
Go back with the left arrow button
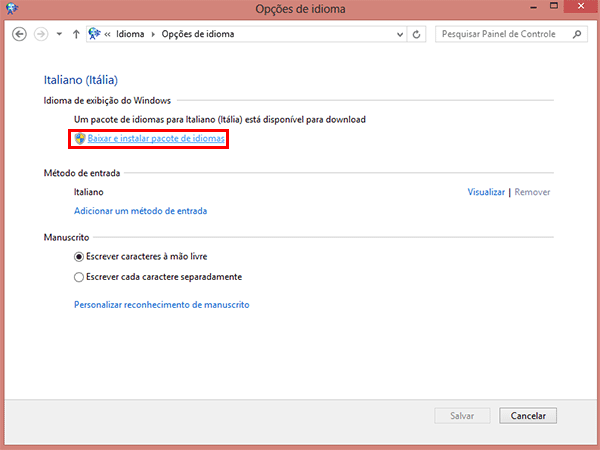[19, 34]
